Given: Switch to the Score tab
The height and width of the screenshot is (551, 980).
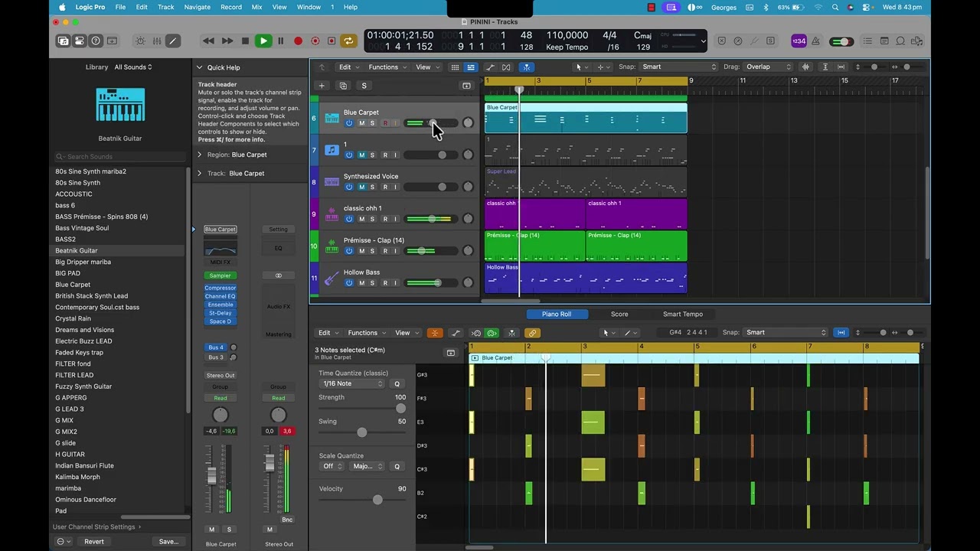Looking at the screenshot, I should click(619, 315).
